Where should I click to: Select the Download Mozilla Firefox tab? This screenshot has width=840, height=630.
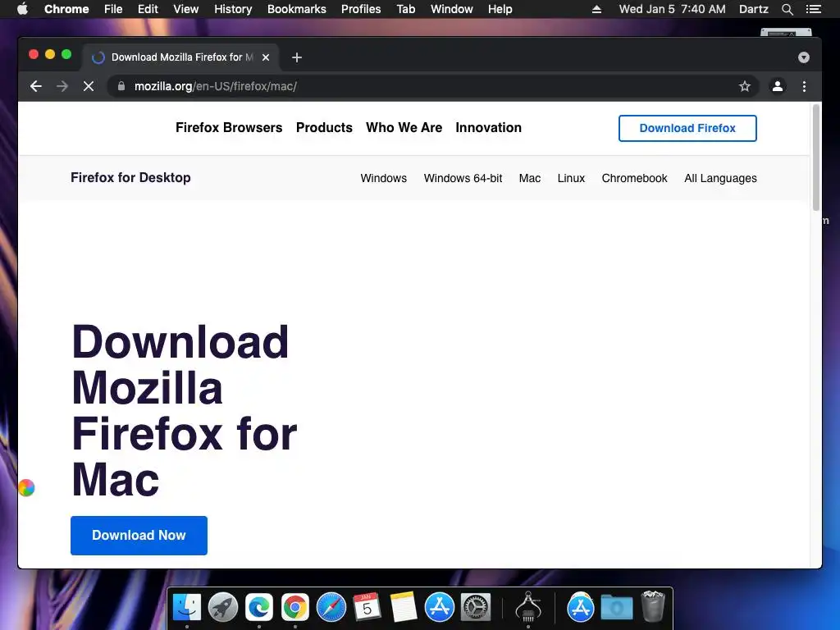click(x=180, y=57)
